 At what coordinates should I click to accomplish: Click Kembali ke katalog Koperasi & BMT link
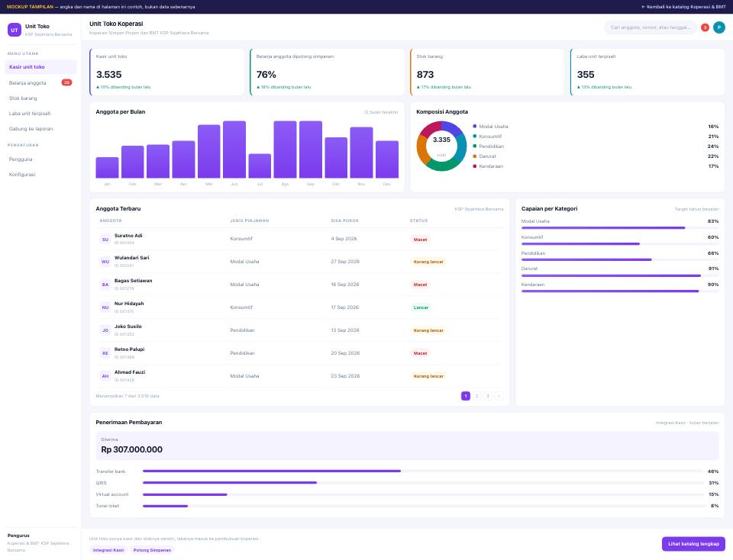(x=683, y=7)
